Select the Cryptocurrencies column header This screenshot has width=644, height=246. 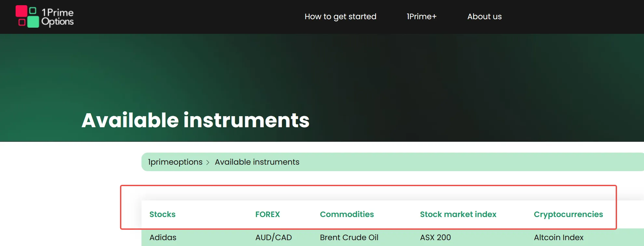click(x=568, y=214)
